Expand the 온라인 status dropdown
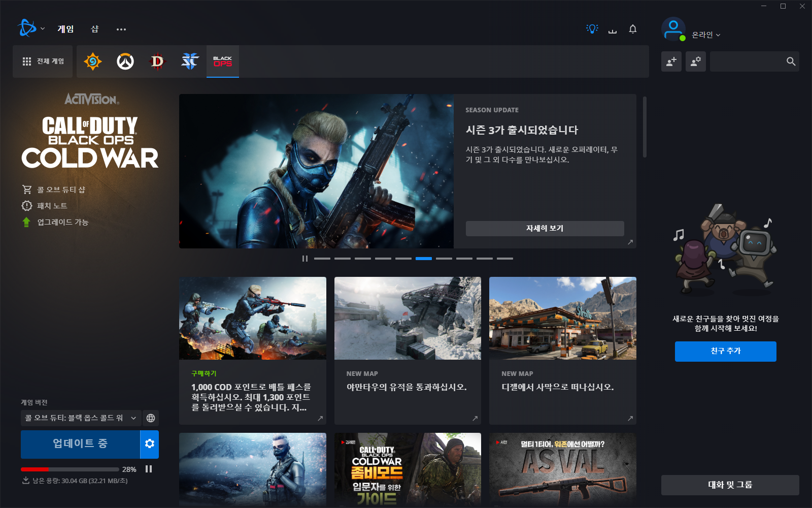This screenshot has height=508, width=812. 706,35
